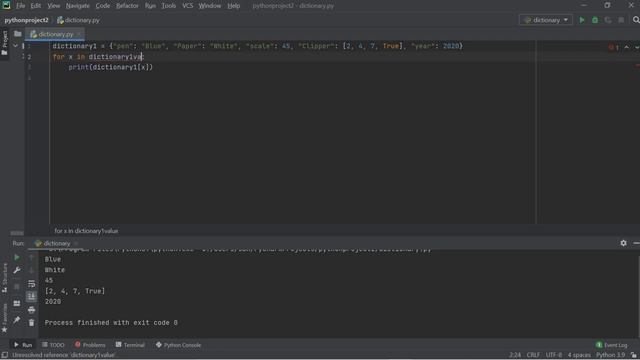Open the TODO tool window
This screenshot has height=360, width=640.
pyautogui.click(x=53, y=345)
